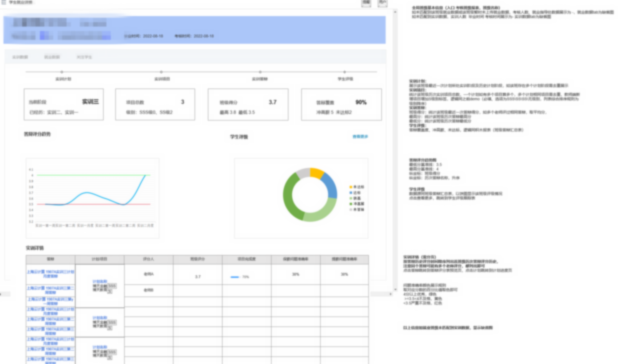Select the 学生评级 step dot on the timeline
Image resolution: width=618 pixels, height=364 pixels.
click(344, 72)
